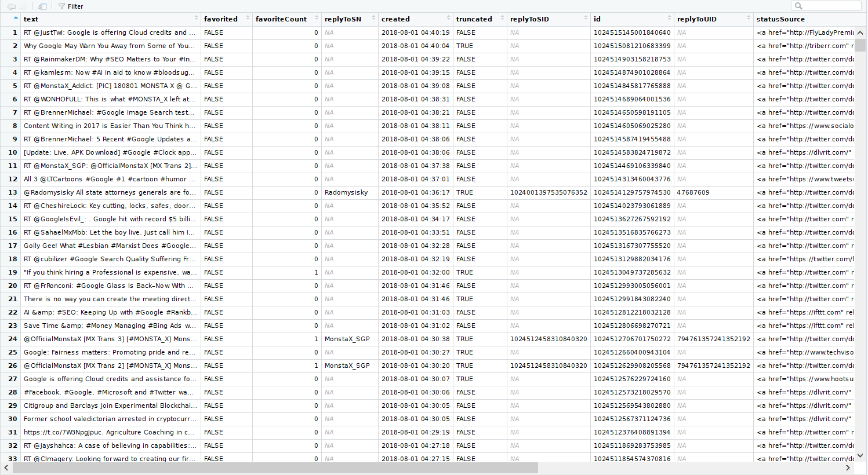868x475 pixels.
Task: Select cell 'RT @CheshireLock: Key cutting, locks, safes'
Action: (x=111, y=206)
